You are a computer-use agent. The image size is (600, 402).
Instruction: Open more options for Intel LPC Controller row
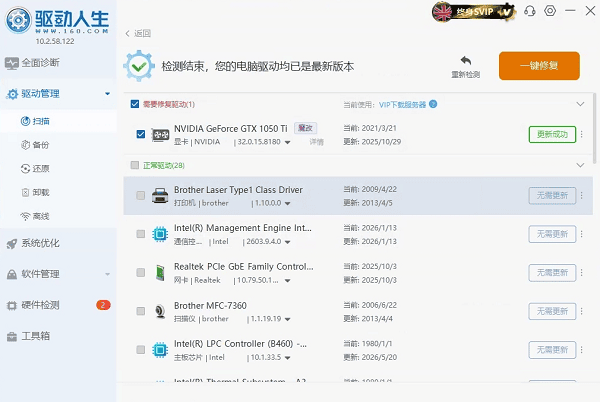click(582, 350)
